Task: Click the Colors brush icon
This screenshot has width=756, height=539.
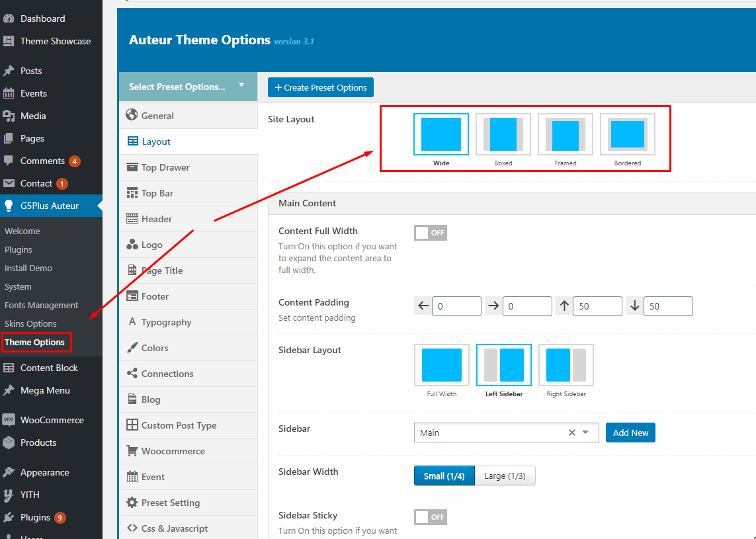Action: 132,348
